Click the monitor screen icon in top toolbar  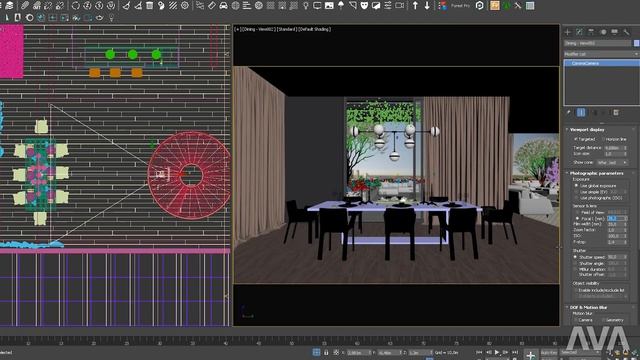(x=317, y=6)
